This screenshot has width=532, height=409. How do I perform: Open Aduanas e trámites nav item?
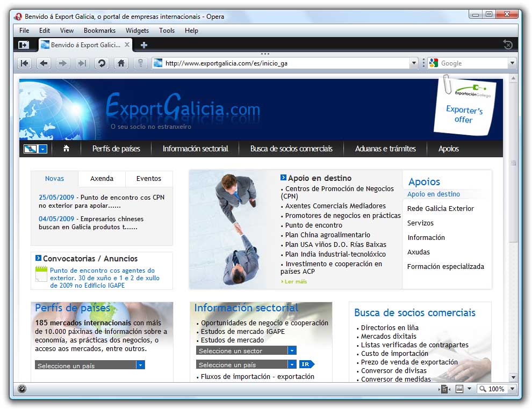(385, 149)
